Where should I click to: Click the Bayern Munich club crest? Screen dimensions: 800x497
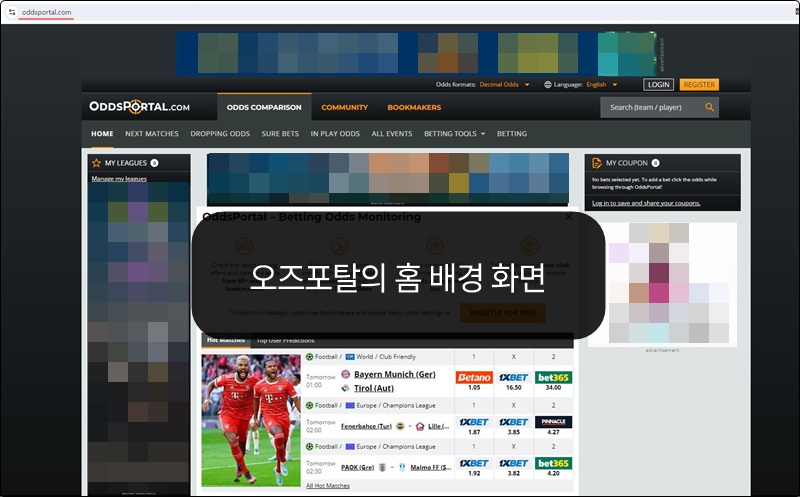345,375
